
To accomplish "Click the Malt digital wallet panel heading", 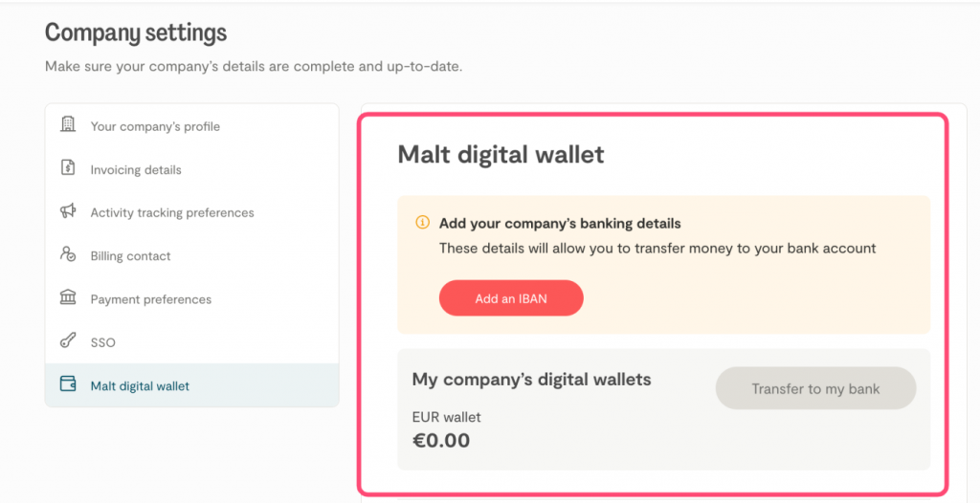I will pyautogui.click(x=501, y=155).
